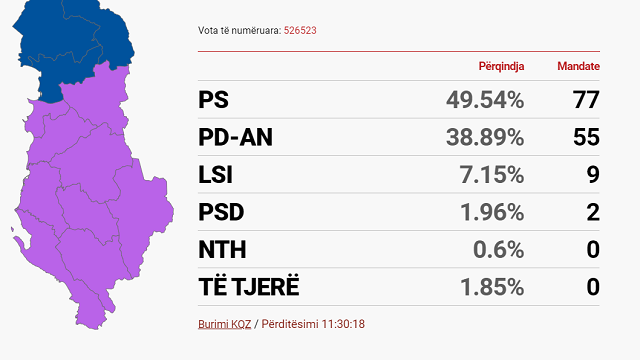
Task: Click the PS party row
Action: (x=399, y=100)
